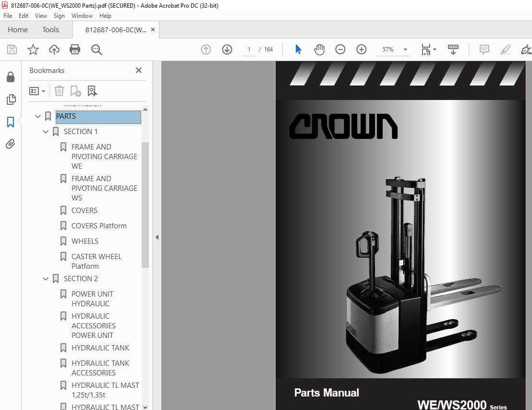Save the file using the floppy disk icon
Viewport: 532px width, 410px height.
tap(12, 50)
